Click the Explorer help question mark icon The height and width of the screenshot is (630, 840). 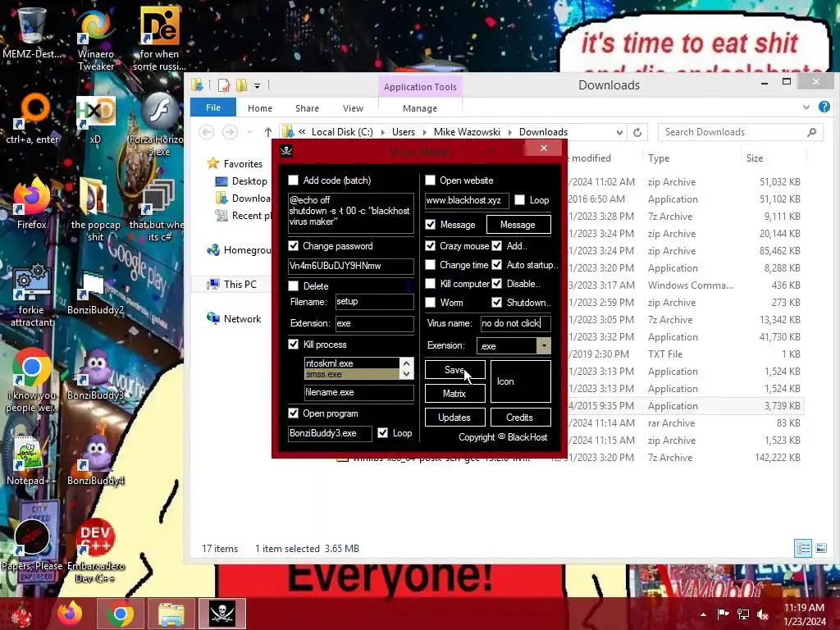824,107
